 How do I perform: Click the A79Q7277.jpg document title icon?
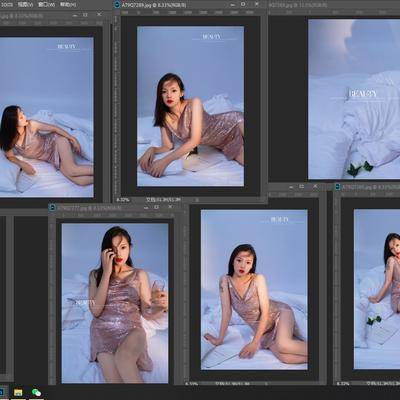[x=52, y=208]
